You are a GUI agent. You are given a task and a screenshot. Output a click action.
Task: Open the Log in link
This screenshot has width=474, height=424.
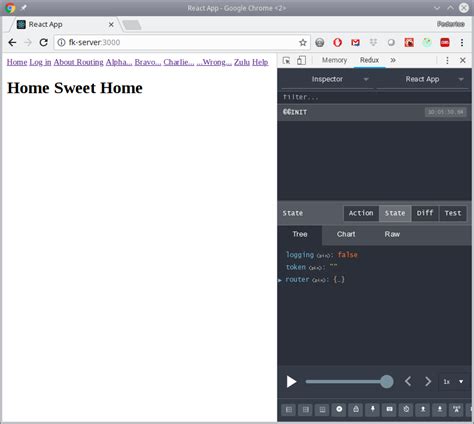pyautogui.click(x=40, y=62)
